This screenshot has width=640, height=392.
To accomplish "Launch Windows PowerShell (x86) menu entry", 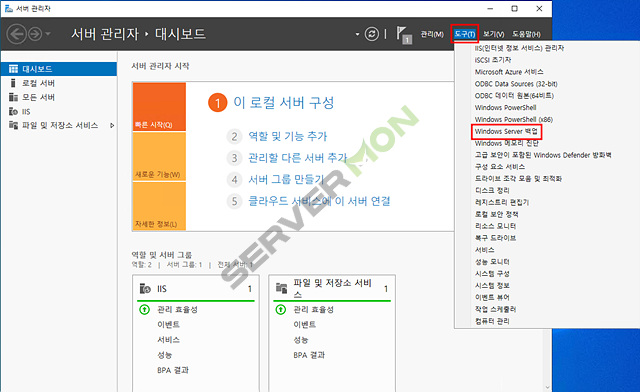I will point(514,119).
